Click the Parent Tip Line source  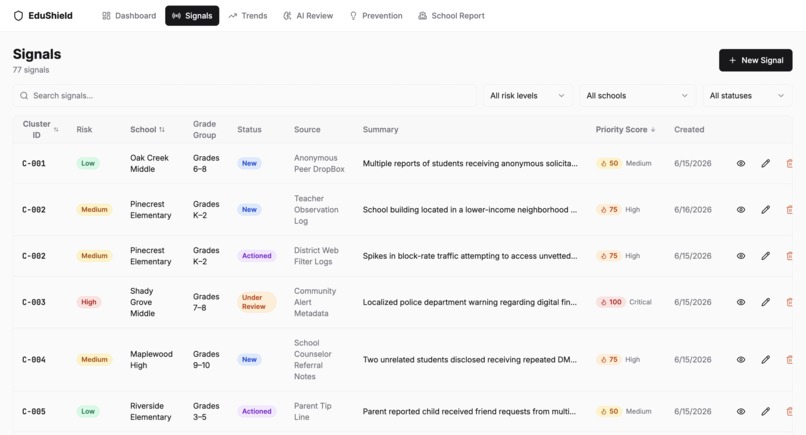click(313, 411)
